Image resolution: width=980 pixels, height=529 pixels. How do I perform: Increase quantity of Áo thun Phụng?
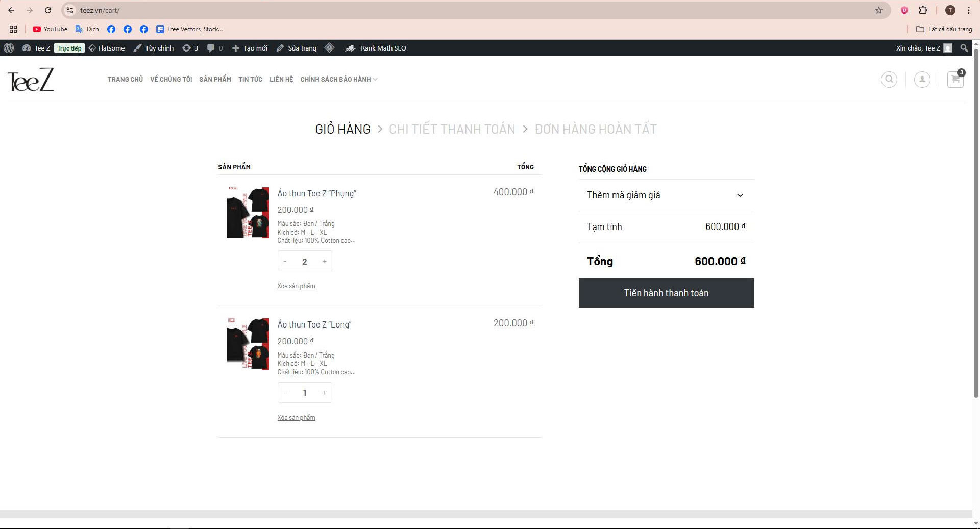(324, 262)
